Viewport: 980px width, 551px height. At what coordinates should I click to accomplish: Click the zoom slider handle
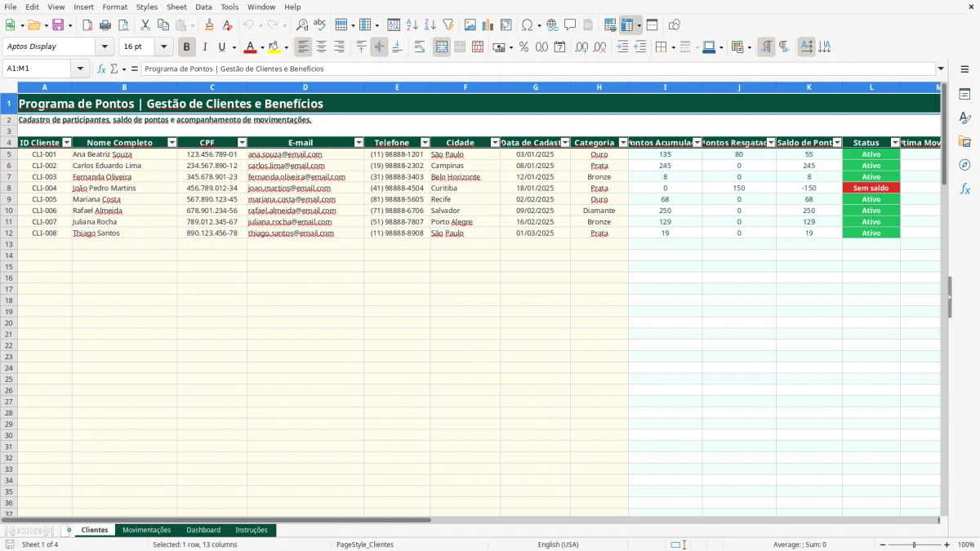click(915, 544)
